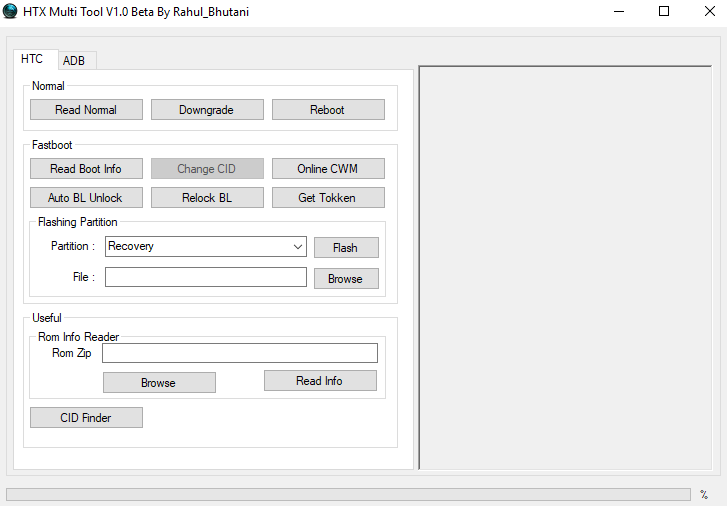Viewport: 727px width, 506px height.
Task: Open the CID Finder
Action: 86,417
